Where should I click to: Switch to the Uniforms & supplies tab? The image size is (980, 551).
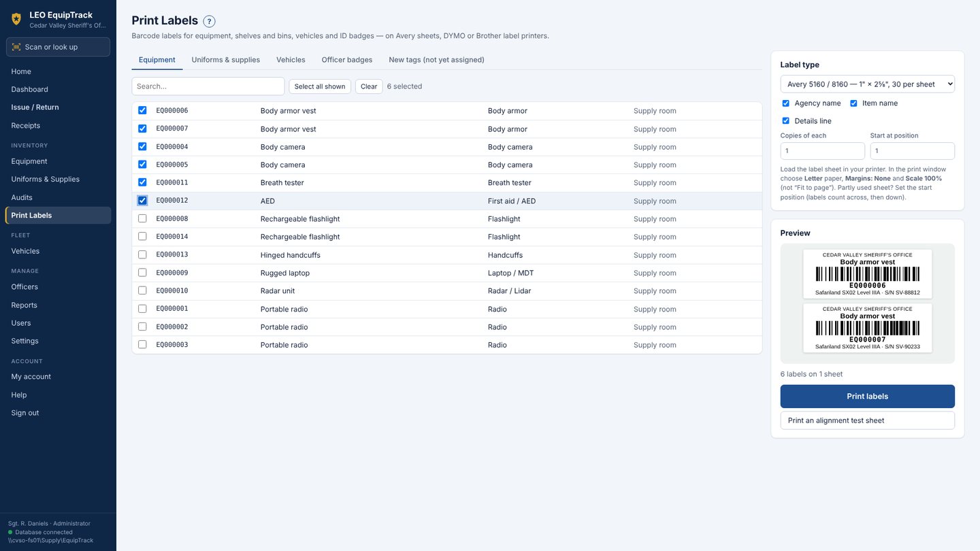click(x=226, y=60)
